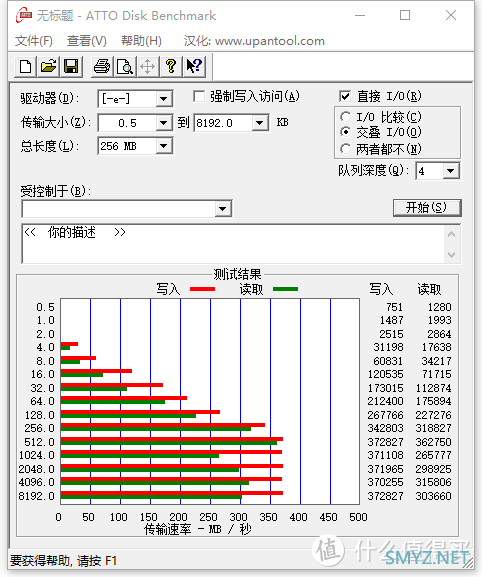Expand the 受控制于 dropdown
Screen dimensions: 482x577
click(222, 209)
